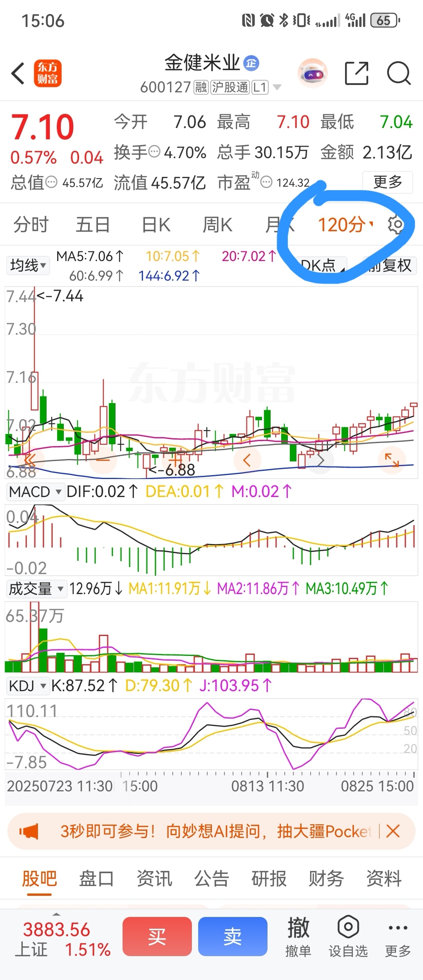The width and height of the screenshot is (423, 980).
Task: Tap the AI robot assistant avatar
Action: pyautogui.click(x=313, y=73)
